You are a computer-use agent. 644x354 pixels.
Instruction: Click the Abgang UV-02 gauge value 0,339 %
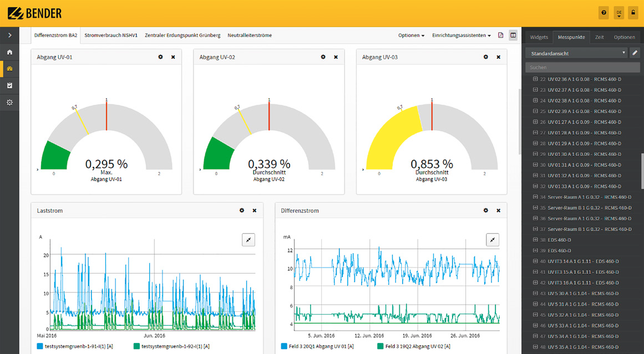tap(269, 164)
